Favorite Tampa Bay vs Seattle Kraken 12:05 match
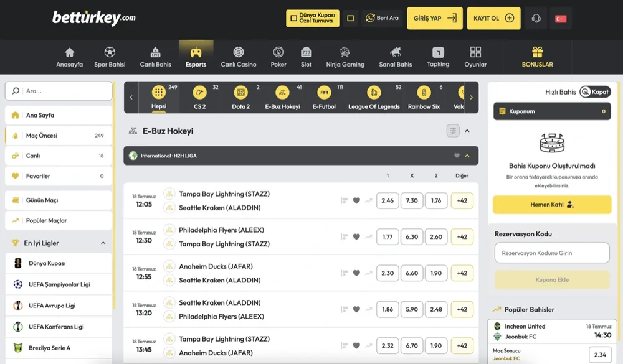 (356, 201)
